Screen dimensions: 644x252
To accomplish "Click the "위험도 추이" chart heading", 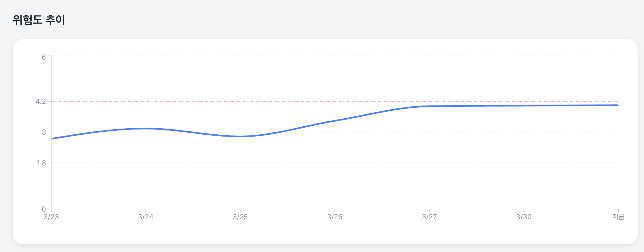I will [x=39, y=20].
